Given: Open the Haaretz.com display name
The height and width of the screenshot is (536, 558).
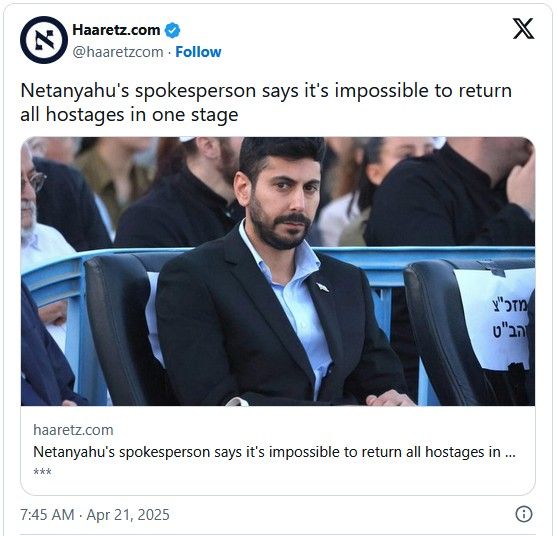Looking at the screenshot, I should click(x=116, y=30).
